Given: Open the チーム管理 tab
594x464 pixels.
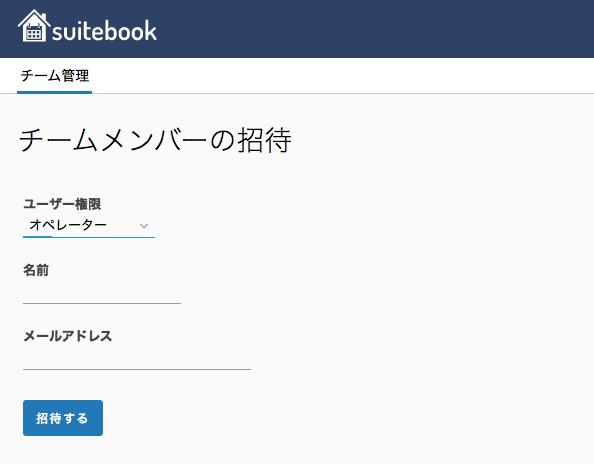Looking at the screenshot, I should click(x=55, y=76).
